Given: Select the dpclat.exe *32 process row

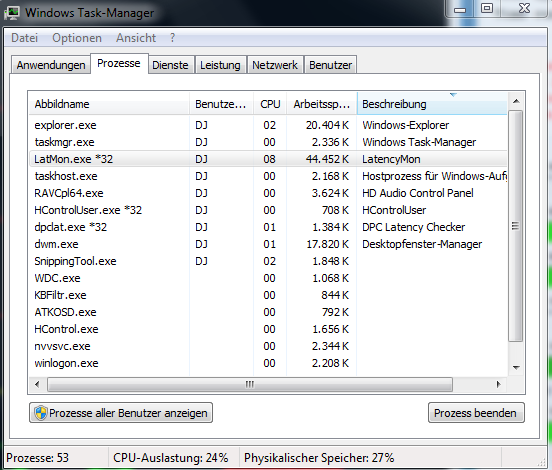Looking at the screenshot, I should click(268, 227).
